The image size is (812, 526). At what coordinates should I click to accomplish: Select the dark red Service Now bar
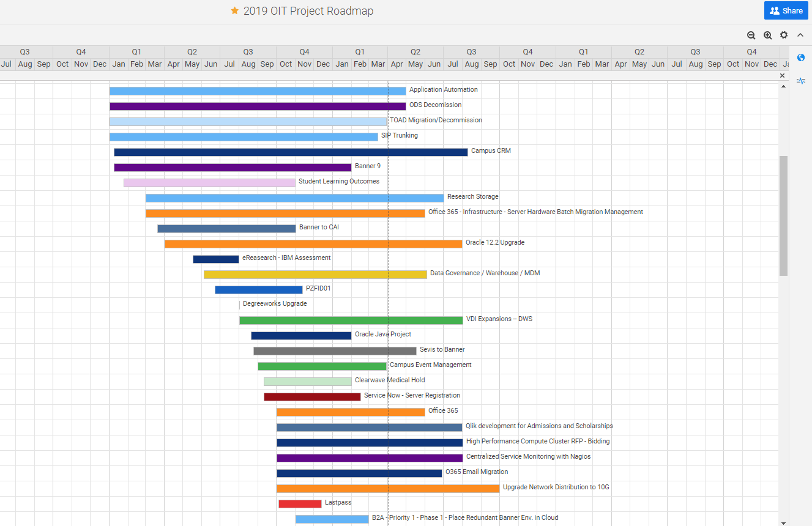click(312, 397)
